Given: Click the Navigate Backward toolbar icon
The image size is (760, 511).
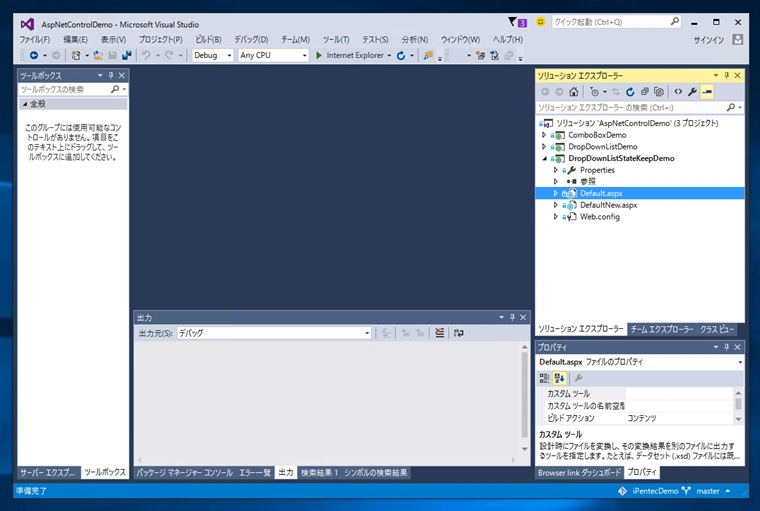Looking at the screenshot, I should (x=33, y=55).
